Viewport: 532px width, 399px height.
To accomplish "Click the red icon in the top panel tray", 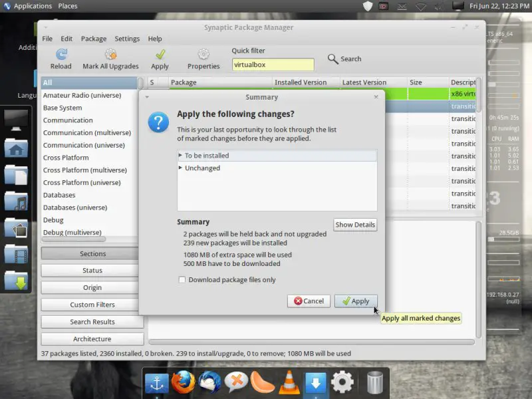I will [x=384, y=6].
